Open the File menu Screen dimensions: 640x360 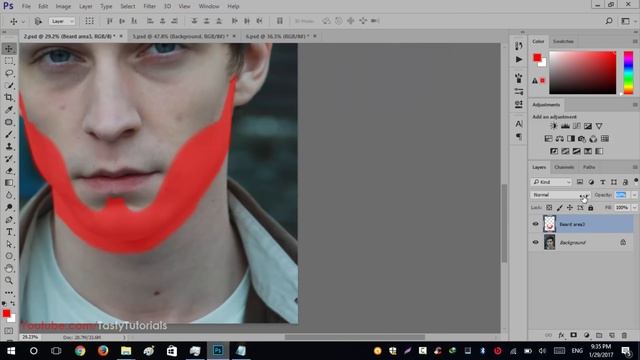pos(26,6)
